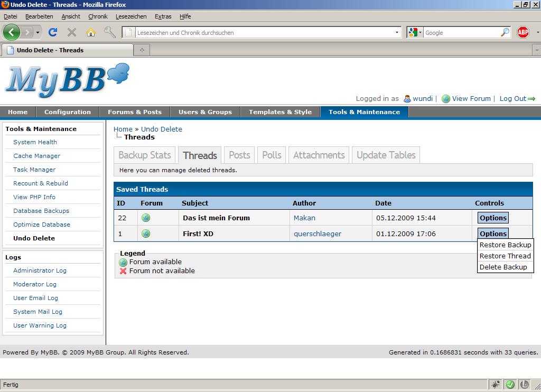Click forum globe icon in First! XD row
541x392 pixels.
[146, 234]
